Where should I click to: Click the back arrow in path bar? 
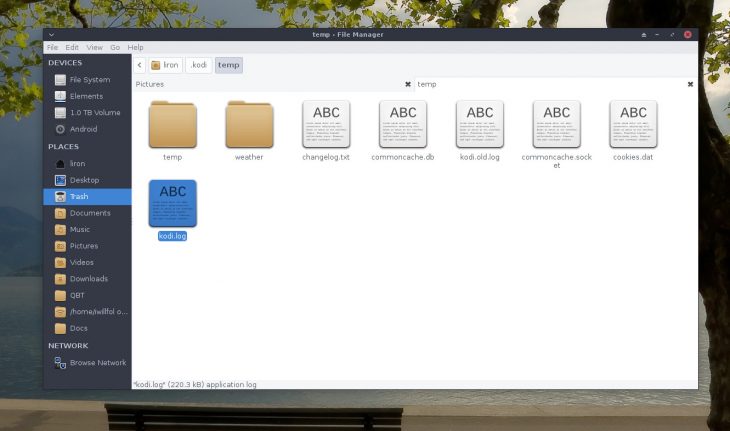click(140, 65)
